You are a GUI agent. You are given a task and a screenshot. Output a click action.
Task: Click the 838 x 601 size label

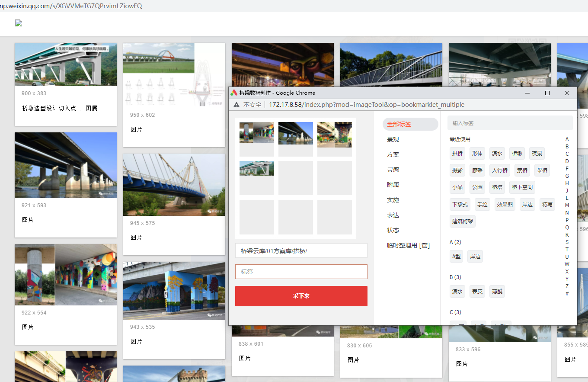(x=251, y=344)
